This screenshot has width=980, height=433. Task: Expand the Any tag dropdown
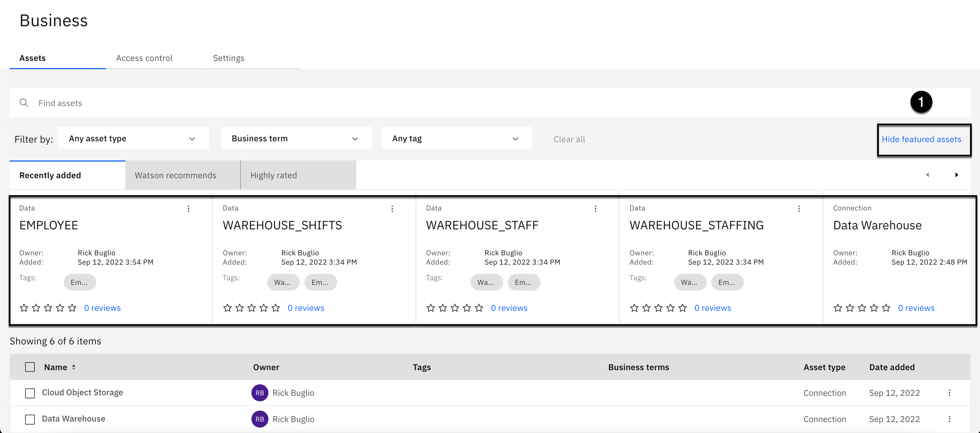pos(456,139)
